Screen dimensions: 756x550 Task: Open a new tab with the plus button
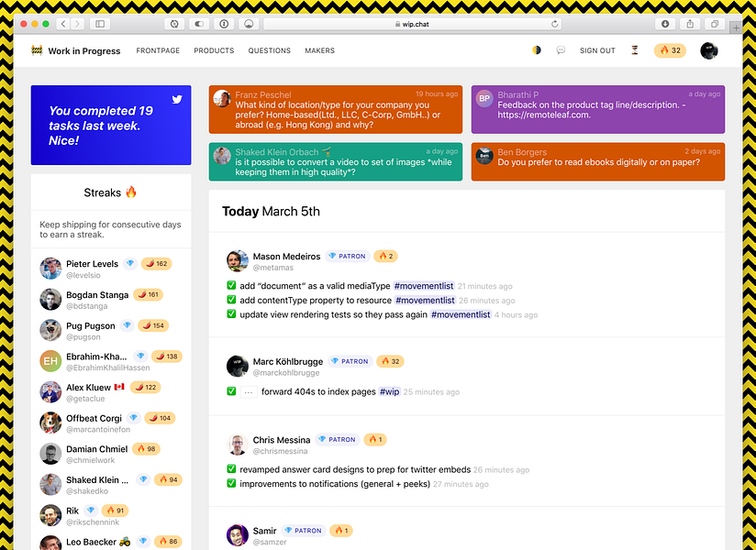[x=736, y=27]
